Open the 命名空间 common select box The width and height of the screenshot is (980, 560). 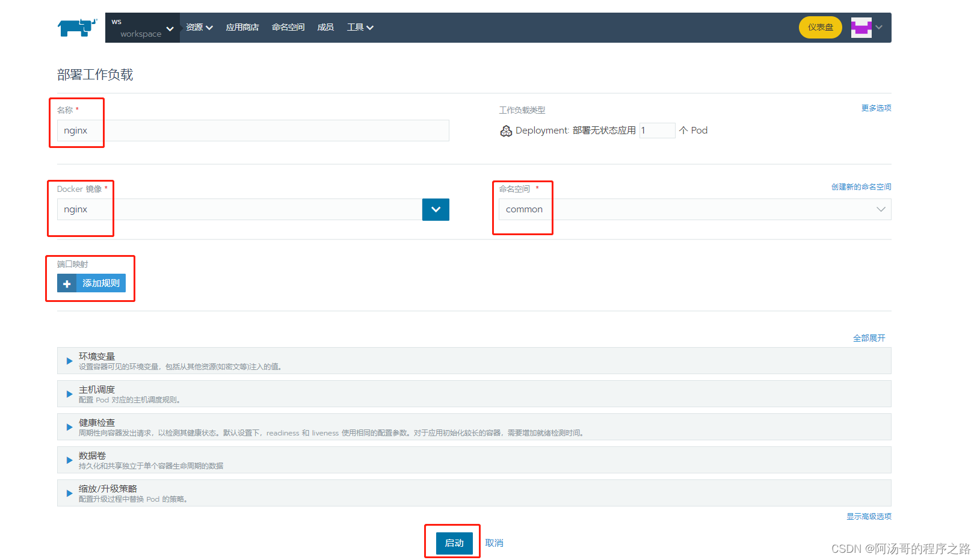point(695,209)
